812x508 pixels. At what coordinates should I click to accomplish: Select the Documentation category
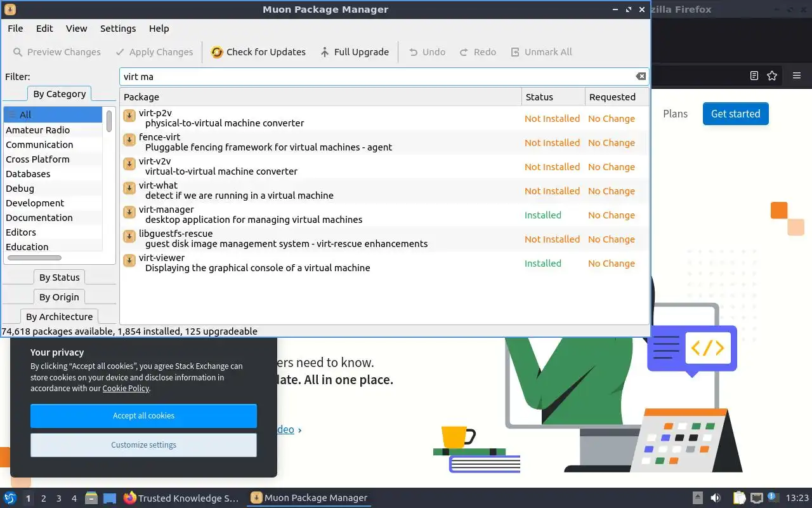[53, 218]
